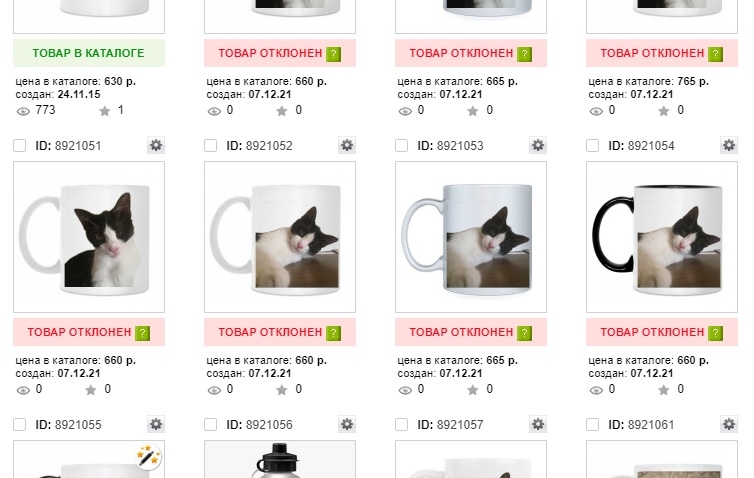
Task: Select checkbox for product ID 8921051
Action: point(20,146)
